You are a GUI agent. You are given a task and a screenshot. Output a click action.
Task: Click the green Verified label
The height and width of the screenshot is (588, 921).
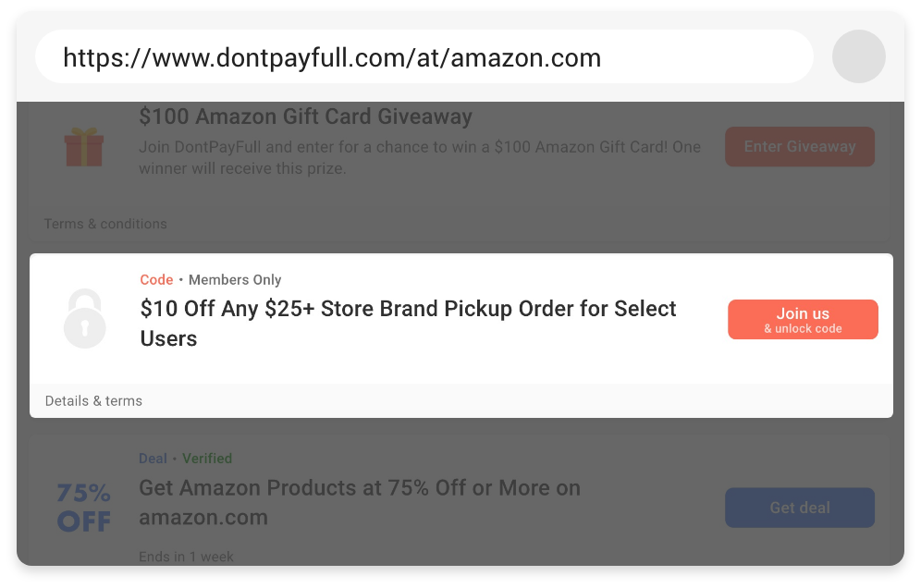(x=207, y=459)
